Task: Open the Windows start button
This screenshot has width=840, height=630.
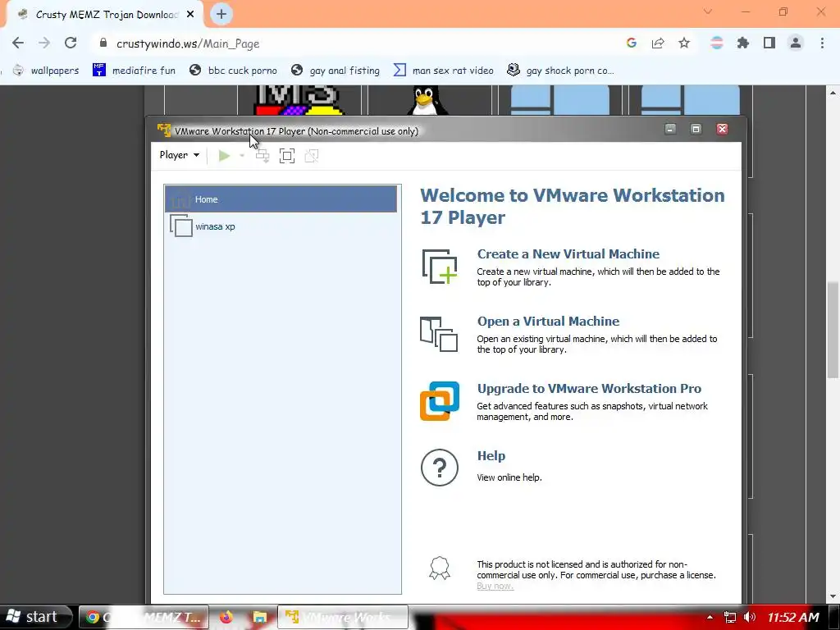Action: click(34, 617)
